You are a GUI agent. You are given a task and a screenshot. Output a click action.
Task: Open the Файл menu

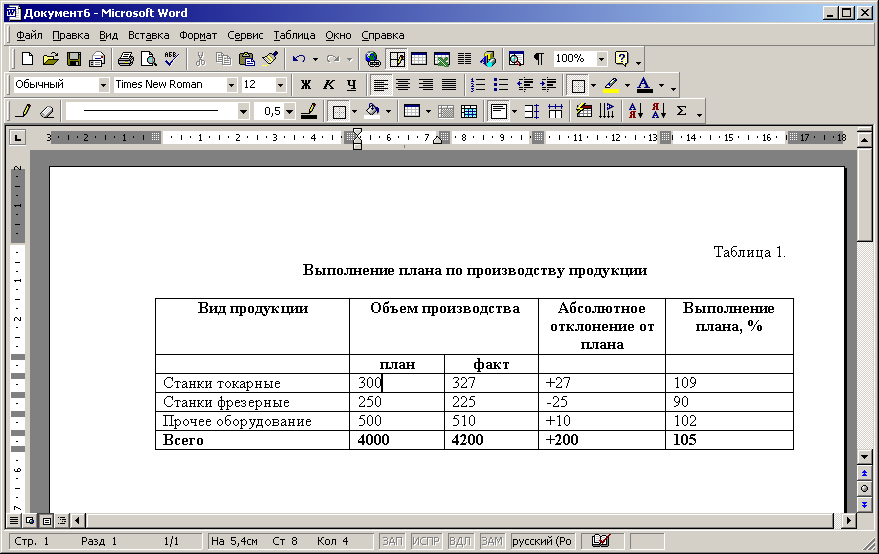[x=29, y=35]
